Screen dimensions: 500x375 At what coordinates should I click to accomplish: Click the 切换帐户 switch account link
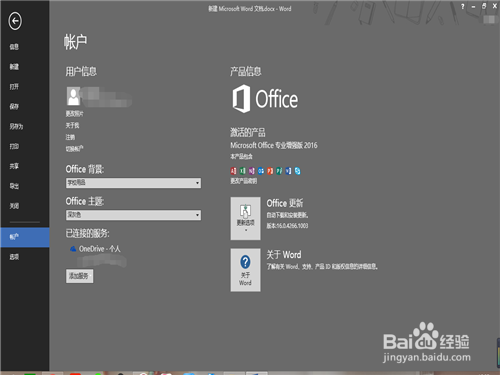pyautogui.click(x=74, y=149)
